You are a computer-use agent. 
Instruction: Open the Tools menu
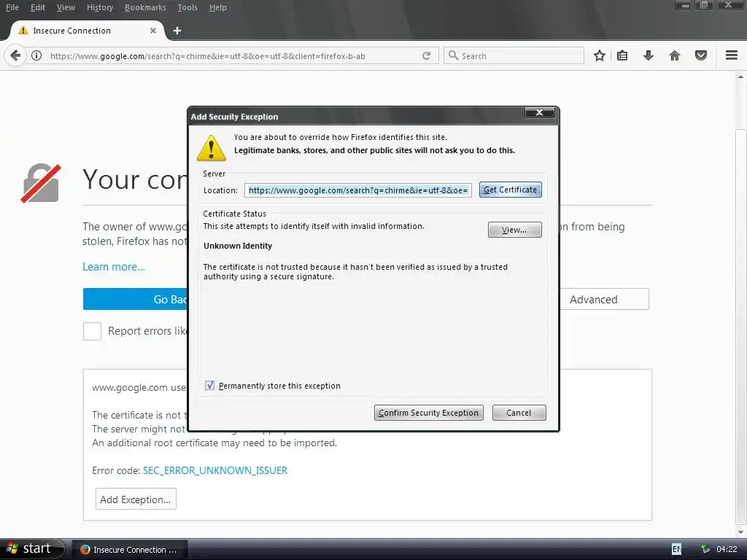click(187, 7)
